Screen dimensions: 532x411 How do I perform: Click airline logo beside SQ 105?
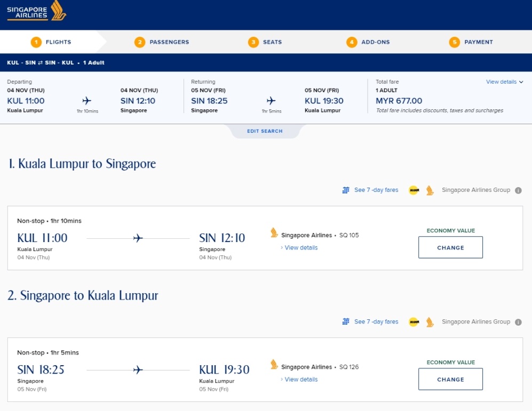coord(274,233)
